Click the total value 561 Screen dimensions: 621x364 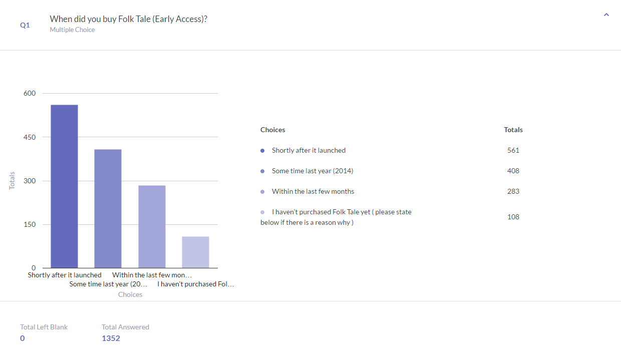click(x=513, y=150)
